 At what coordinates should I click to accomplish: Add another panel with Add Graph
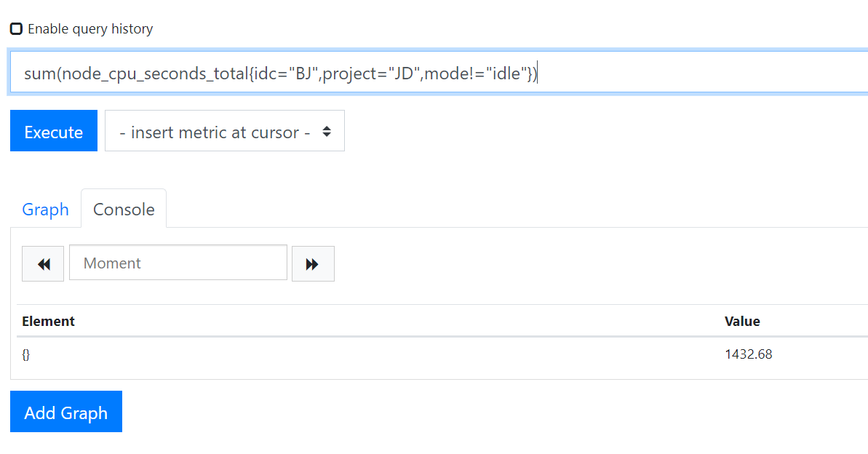66,411
